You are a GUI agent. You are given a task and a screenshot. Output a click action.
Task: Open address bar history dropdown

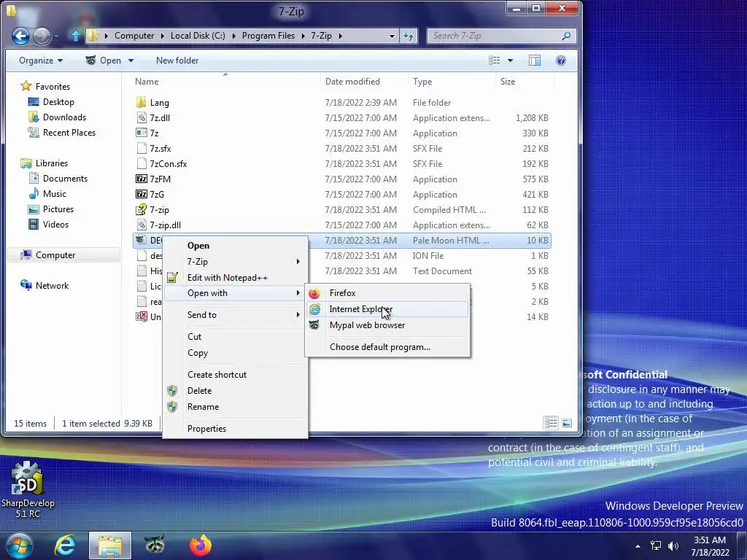(x=392, y=36)
